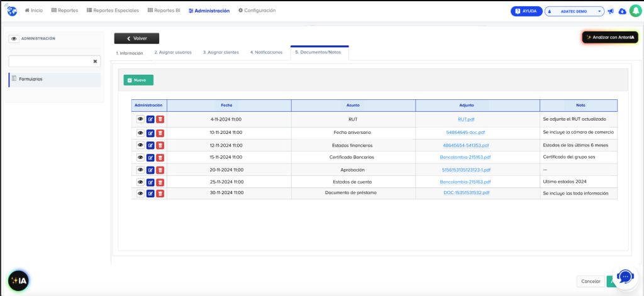This screenshot has height=296, width=644.
Task: Click the Nota column header
Action: (579, 106)
